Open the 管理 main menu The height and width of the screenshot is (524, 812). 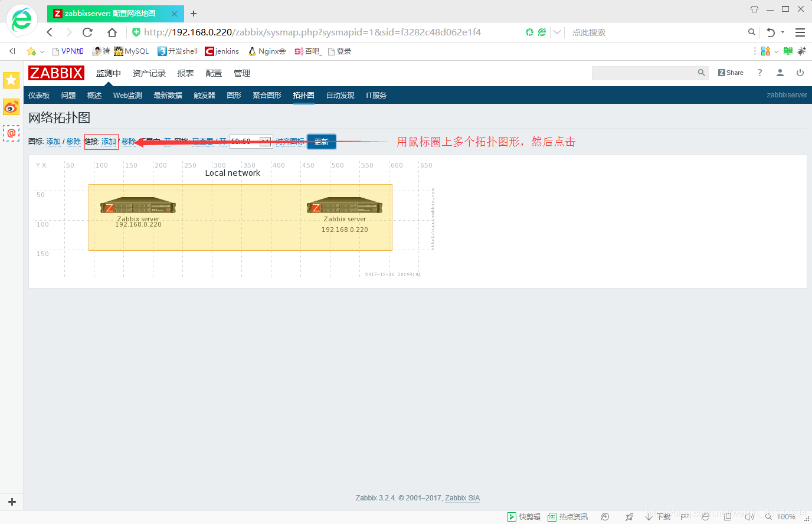[242, 73]
